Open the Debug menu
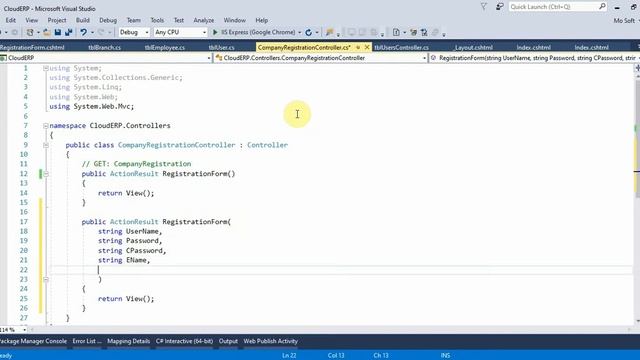Image resolution: width=640 pixels, height=360 pixels. coord(108,20)
